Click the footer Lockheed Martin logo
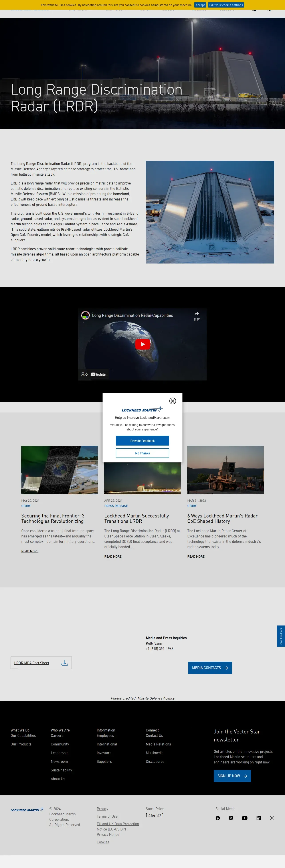Screen dimensions: 285x868 click(27, 809)
